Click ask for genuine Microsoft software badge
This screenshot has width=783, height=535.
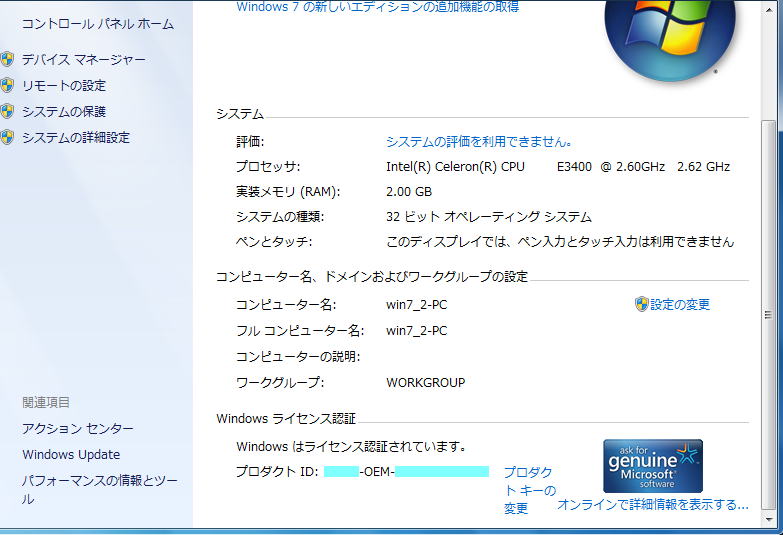tap(653, 466)
